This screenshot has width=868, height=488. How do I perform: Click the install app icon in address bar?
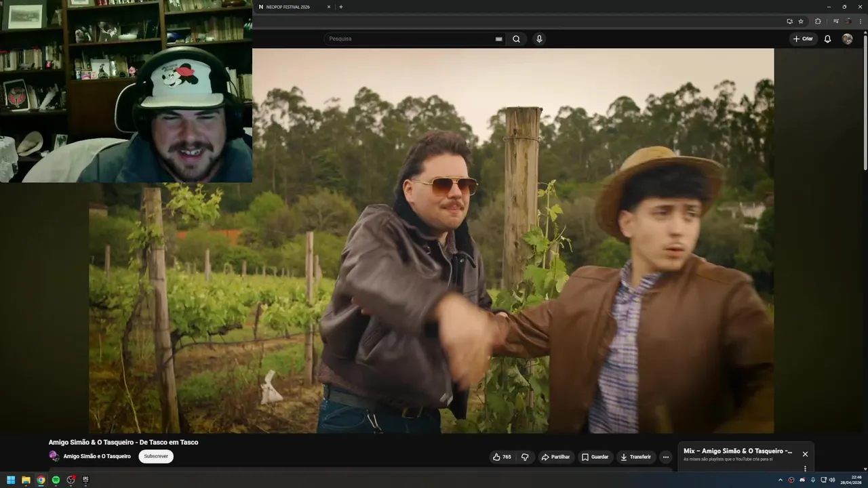click(789, 21)
